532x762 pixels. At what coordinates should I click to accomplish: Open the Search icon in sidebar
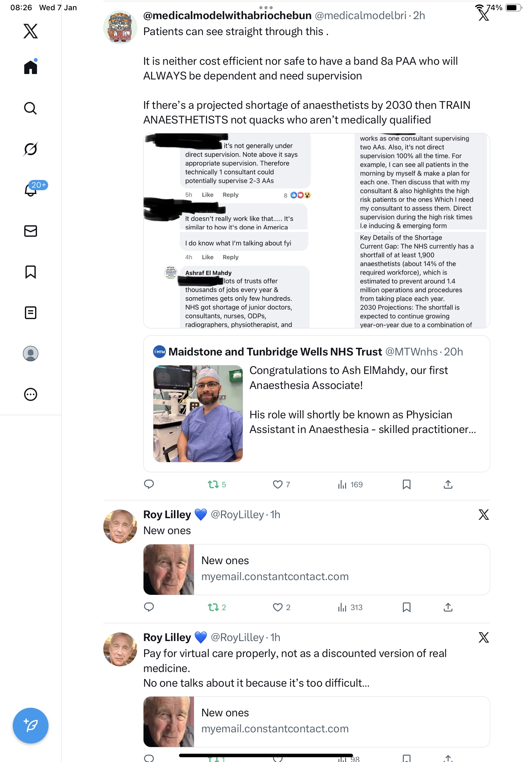pyautogui.click(x=30, y=108)
